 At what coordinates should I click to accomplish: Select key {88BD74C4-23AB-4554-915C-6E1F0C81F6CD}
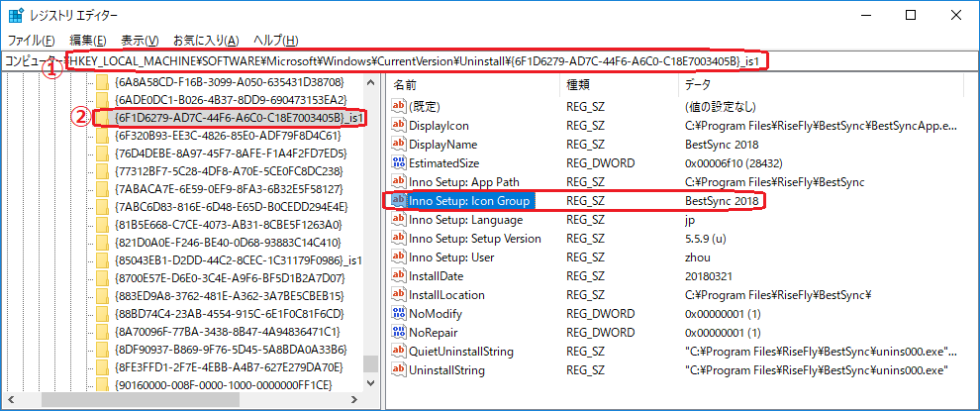[x=230, y=313]
